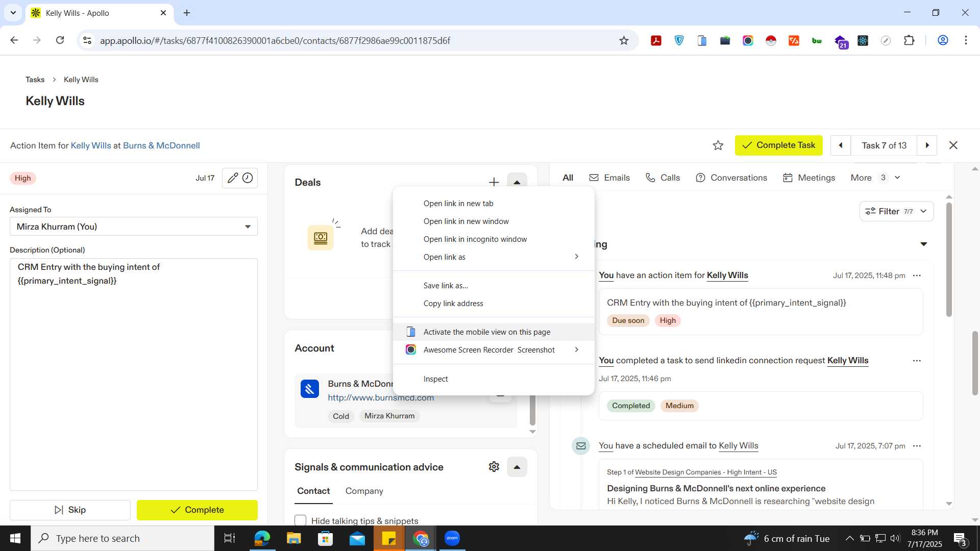Viewport: 980px width, 551px height.
Task: Go back in browser history
Action: [14, 40]
